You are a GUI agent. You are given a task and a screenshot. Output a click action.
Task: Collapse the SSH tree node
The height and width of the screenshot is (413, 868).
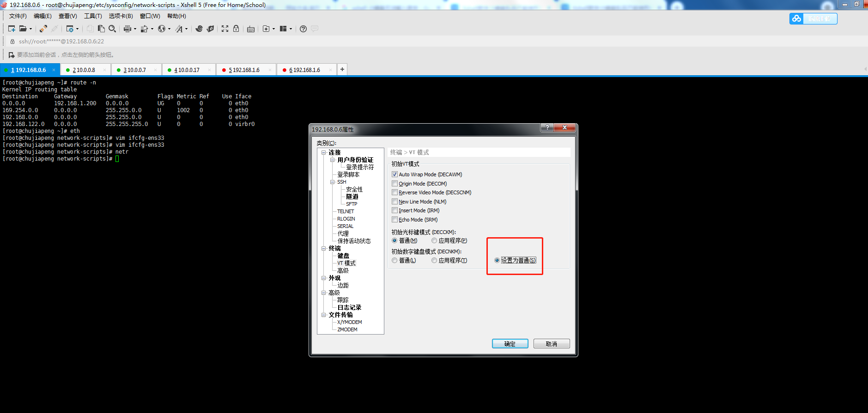tap(332, 182)
